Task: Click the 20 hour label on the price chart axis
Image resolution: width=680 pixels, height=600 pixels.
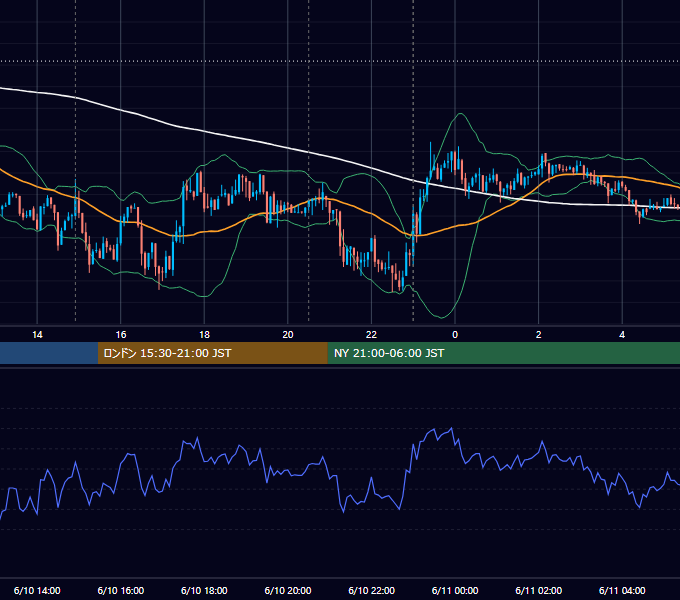Action: point(288,335)
